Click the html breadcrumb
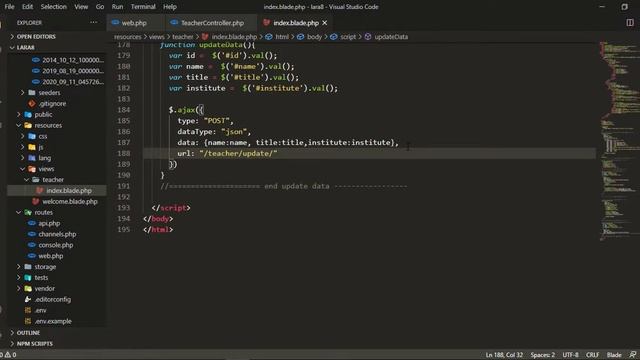This screenshot has width=640, height=360. 282,37
